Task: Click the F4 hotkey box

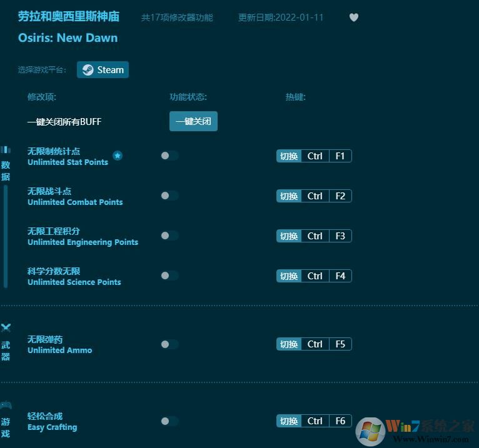Action: point(340,276)
